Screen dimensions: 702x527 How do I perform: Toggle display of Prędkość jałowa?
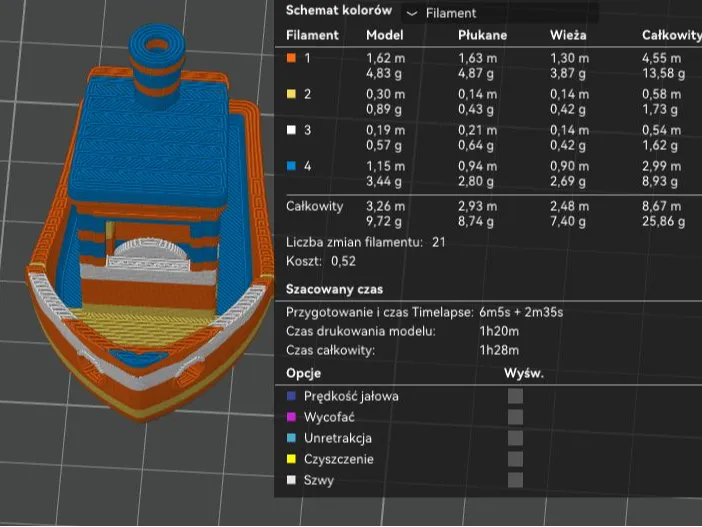pos(515,396)
